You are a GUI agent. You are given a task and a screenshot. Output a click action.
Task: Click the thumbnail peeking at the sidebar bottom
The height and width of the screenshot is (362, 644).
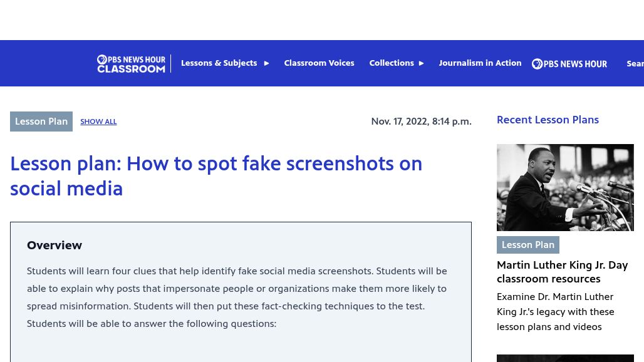(565, 358)
